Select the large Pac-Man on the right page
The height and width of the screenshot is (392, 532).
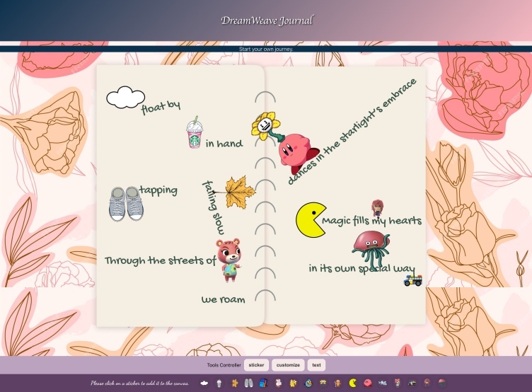click(311, 220)
